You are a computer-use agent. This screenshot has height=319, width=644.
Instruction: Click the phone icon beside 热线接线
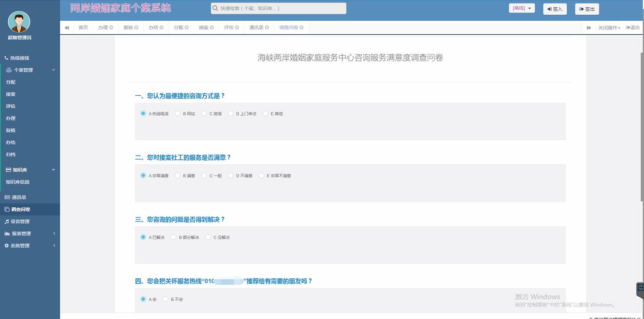tap(7, 58)
